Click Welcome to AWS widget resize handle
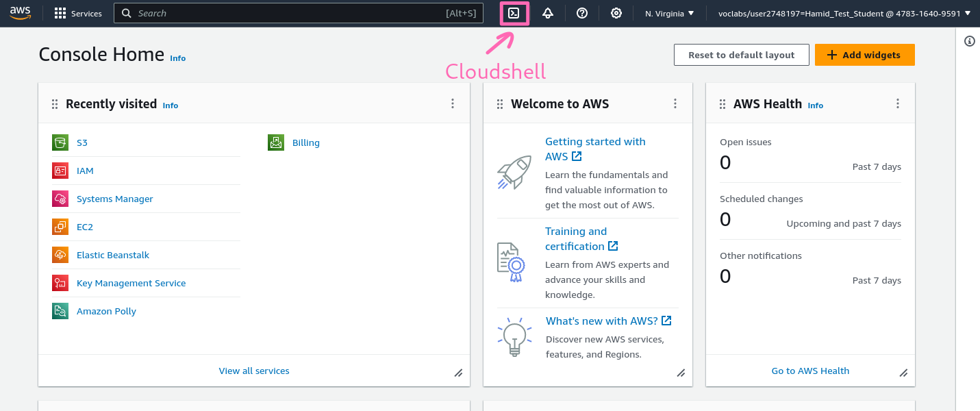This screenshot has height=411, width=980. 681,373
